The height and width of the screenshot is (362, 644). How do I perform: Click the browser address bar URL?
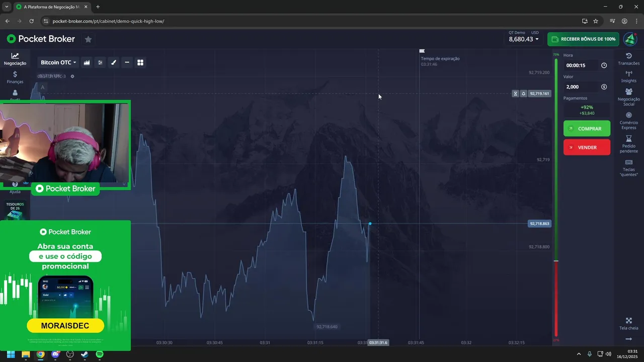tap(108, 21)
